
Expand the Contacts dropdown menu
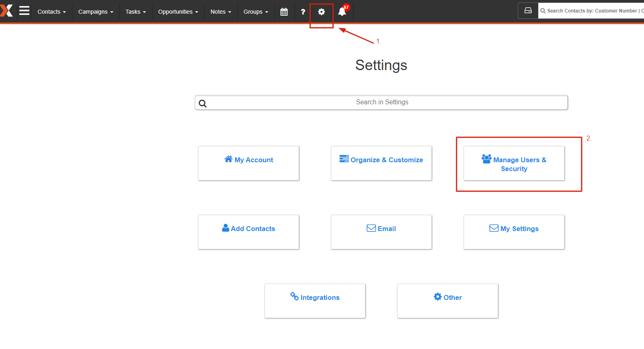point(51,12)
